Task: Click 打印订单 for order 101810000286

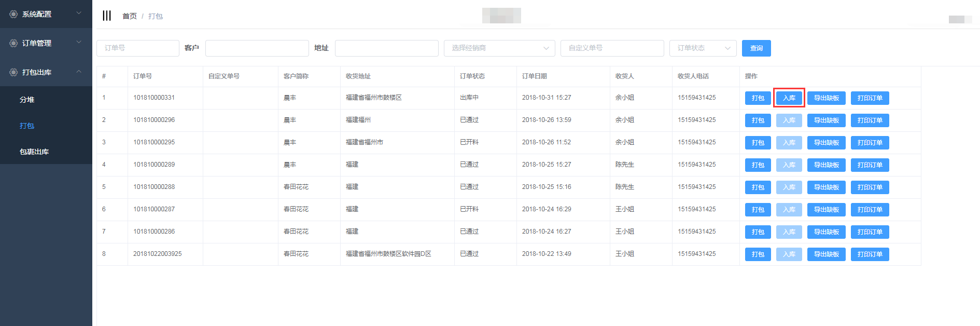Action: tap(870, 232)
